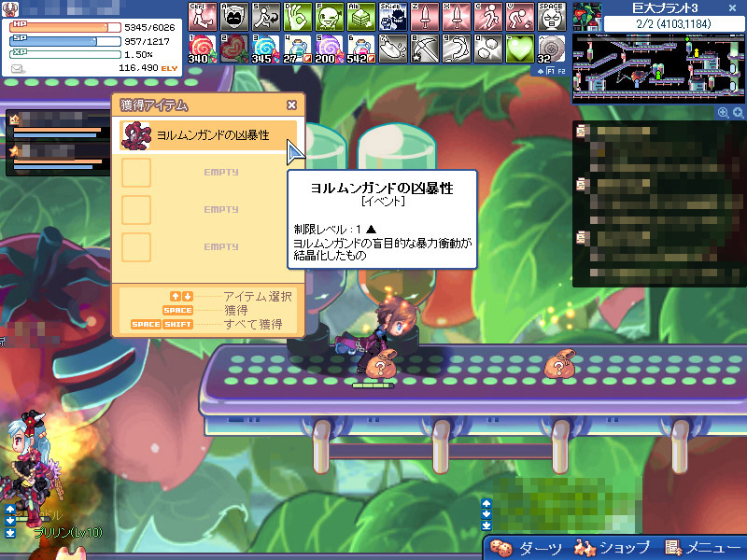The height and width of the screenshot is (560, 747).
Task: Select the slot 0 stones skill
Action: tap(488, 49)
